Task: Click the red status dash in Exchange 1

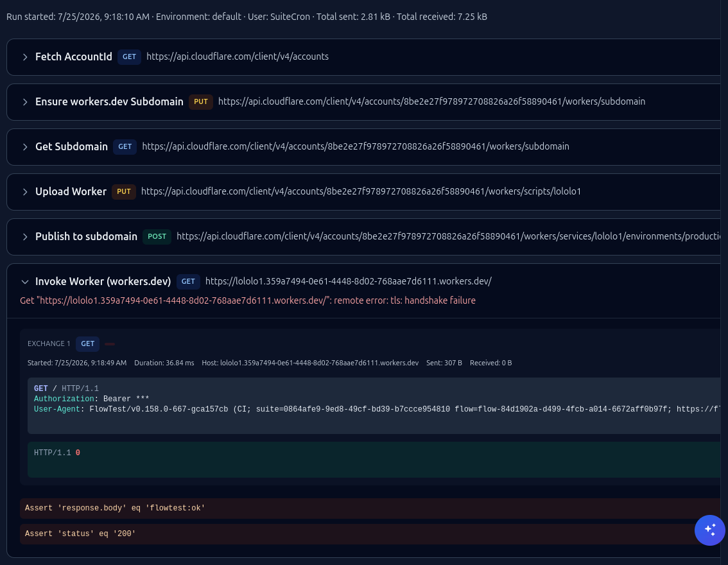Action: pos(110,344)
